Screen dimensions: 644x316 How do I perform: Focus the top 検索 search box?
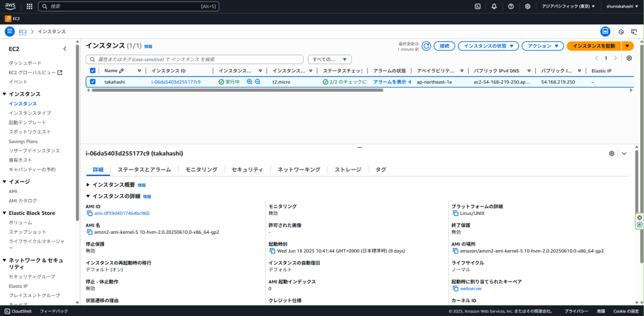tap(128, 6)
